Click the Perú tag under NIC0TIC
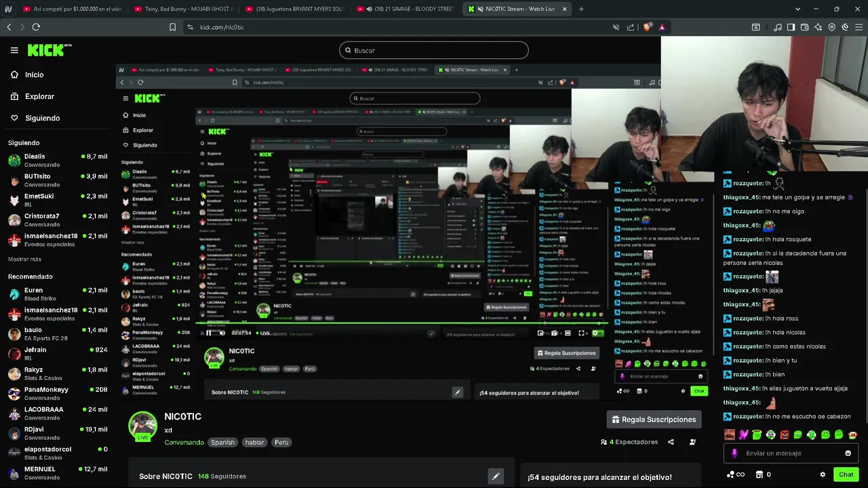The height and width of the screenshot is (488, 868). tap(281, 443)
